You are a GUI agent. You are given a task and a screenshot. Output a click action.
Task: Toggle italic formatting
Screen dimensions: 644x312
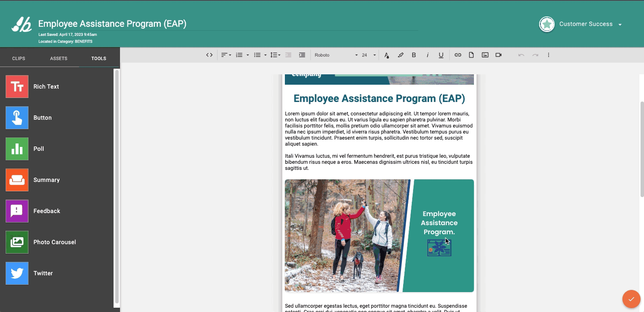[428, 55]
